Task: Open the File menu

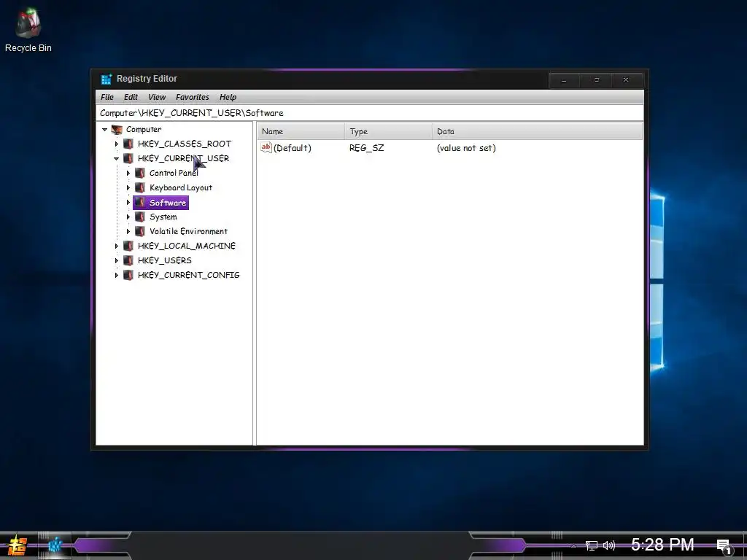Action: tap(107, 97)
